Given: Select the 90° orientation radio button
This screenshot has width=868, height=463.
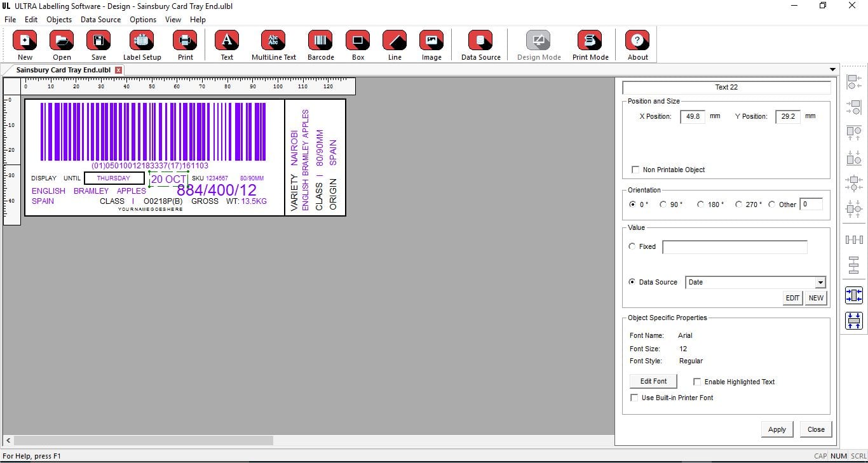Looking at the screenshot, I should pos(663,205).
